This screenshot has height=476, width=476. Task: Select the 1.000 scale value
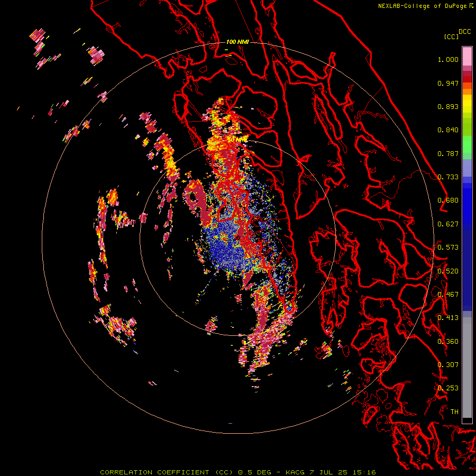coord(448,59)
